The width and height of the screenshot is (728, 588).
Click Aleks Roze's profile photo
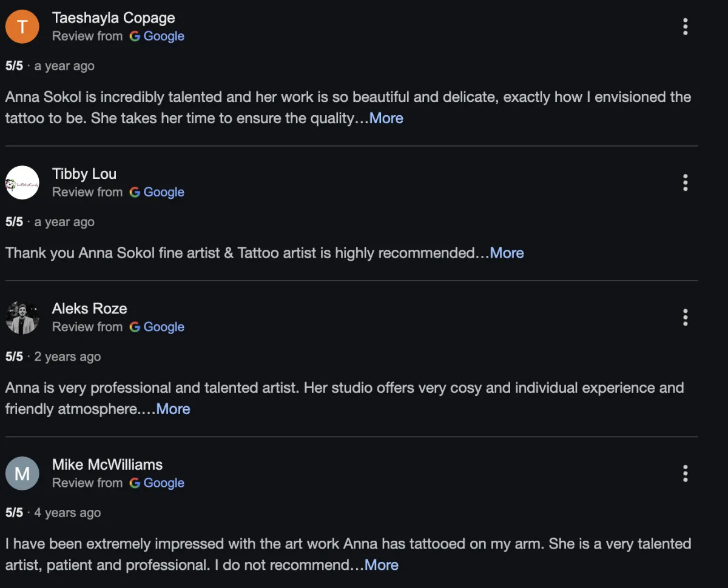[22, 317]
